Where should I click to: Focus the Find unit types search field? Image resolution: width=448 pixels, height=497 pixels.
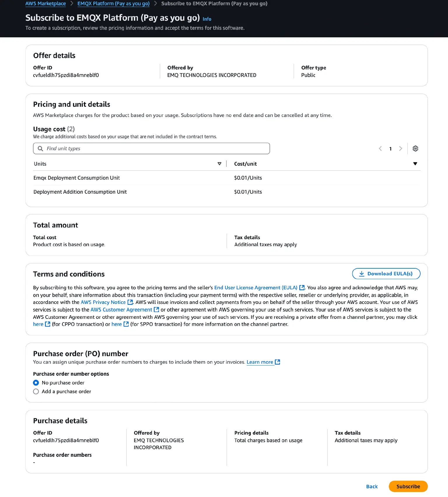pos(151,148)
